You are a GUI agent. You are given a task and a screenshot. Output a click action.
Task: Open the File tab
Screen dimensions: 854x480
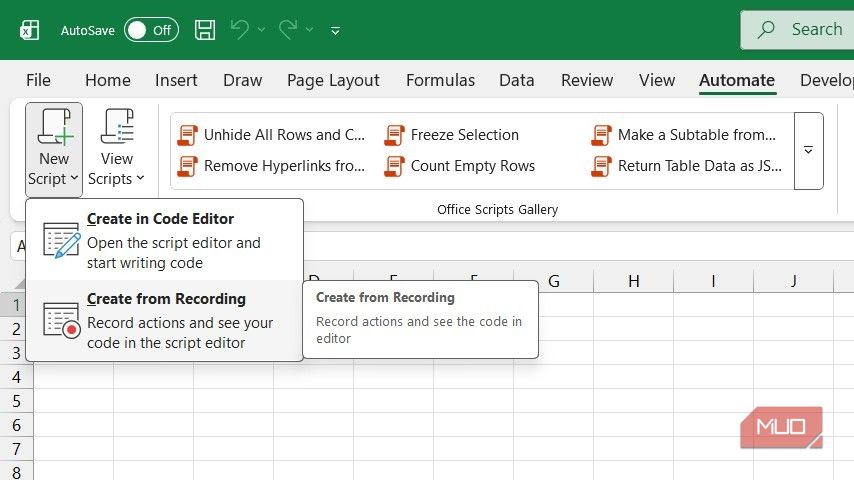click(x=38, y=80)
